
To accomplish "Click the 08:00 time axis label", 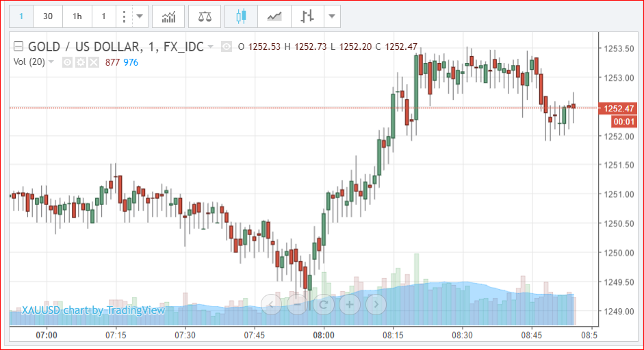I will click(x=324, y=335).
